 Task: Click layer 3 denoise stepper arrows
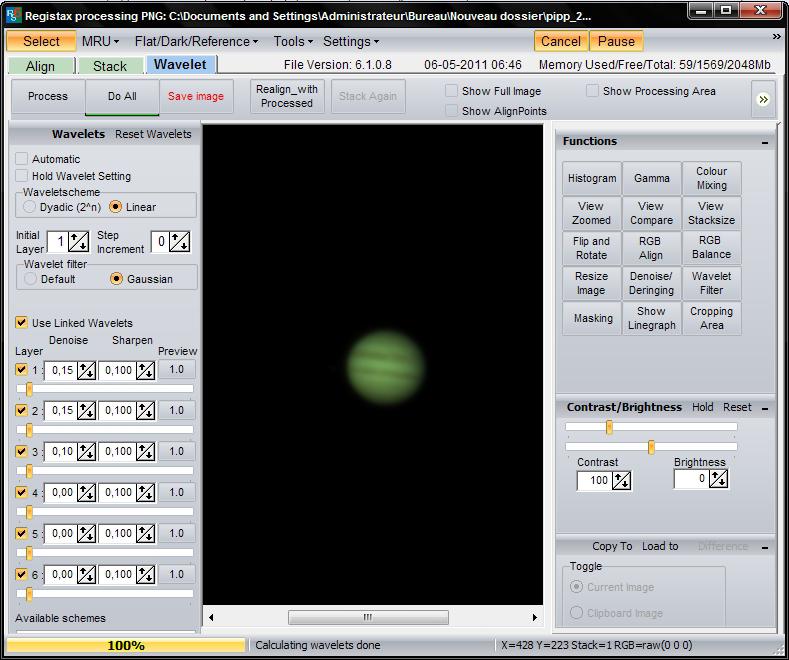(87, 452)
